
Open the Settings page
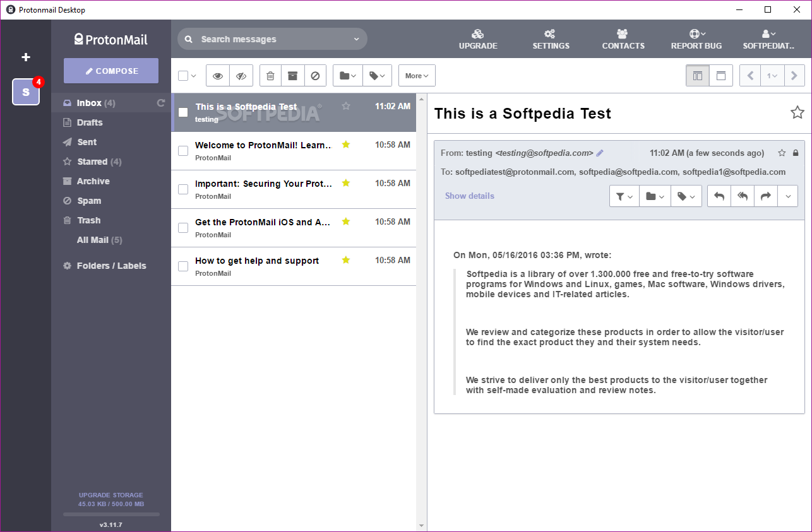point(551,38)
